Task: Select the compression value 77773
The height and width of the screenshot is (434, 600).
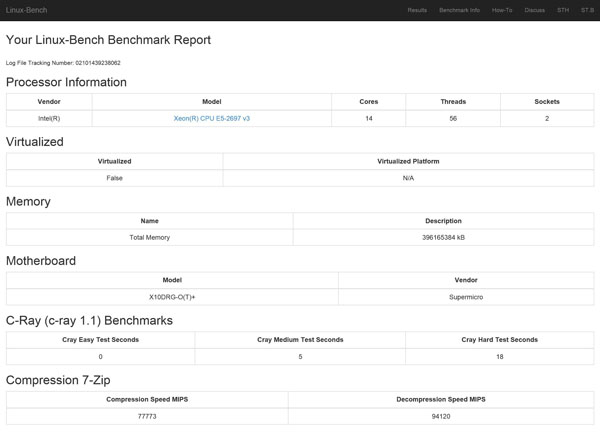Action: click(147, 416)
